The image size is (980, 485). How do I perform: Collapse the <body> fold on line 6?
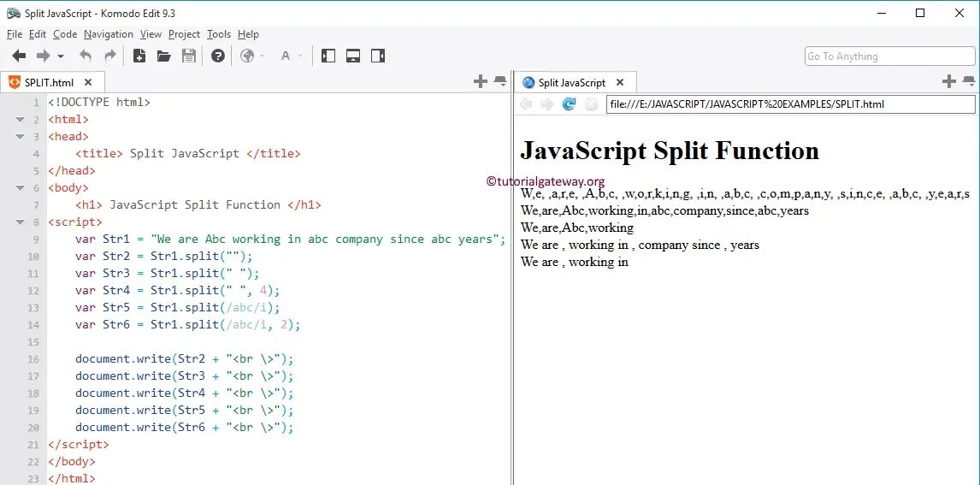(x=20, y=187)
